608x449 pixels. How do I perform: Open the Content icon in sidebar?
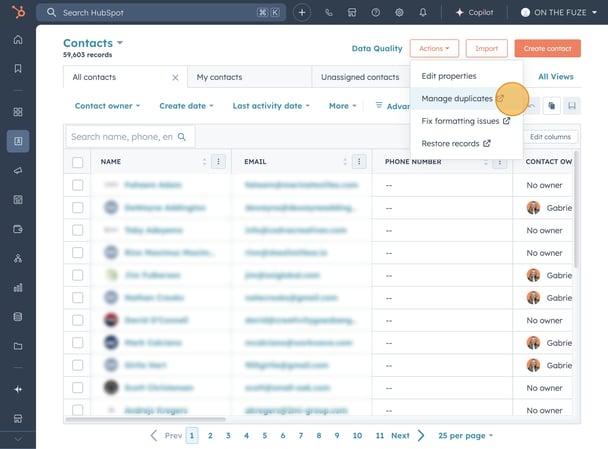[18, 200]
